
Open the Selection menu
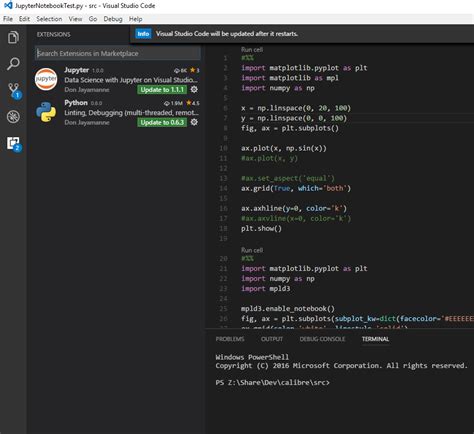click(49, 19)
